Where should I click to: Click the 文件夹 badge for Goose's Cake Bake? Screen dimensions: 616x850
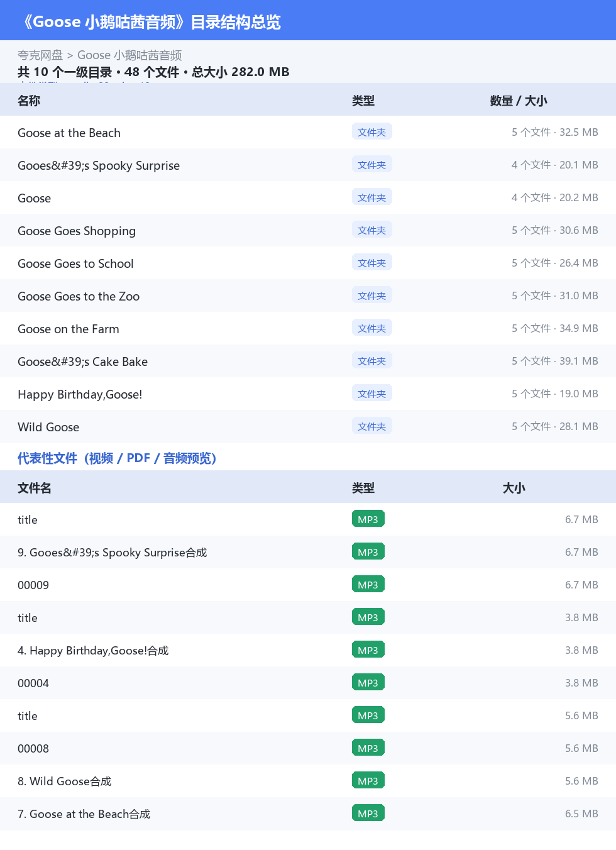pyautogui.click(x=372, y=360)
